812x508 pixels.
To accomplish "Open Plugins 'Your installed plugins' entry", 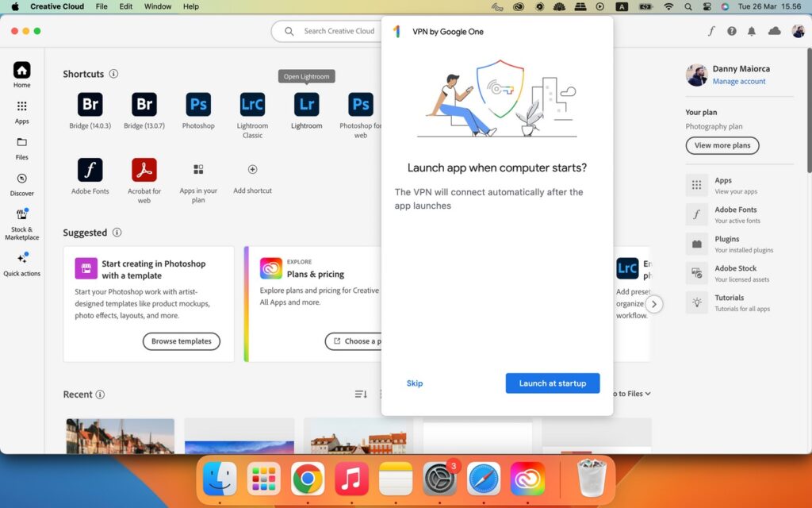I will 739,244.
